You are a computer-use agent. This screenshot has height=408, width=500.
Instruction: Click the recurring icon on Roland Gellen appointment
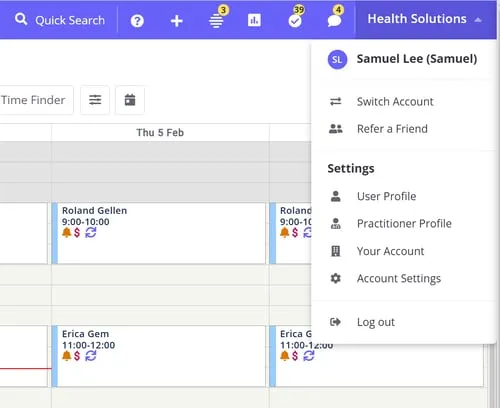[91, 233]
